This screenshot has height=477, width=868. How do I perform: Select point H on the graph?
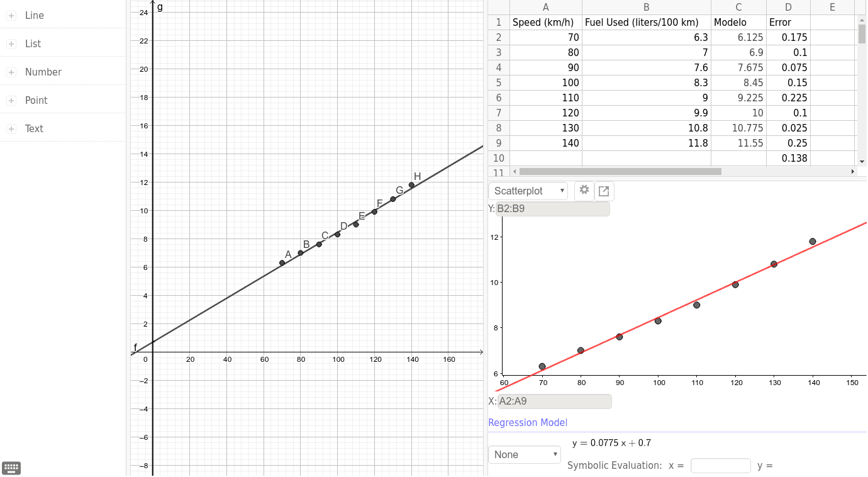click(411, 185)
